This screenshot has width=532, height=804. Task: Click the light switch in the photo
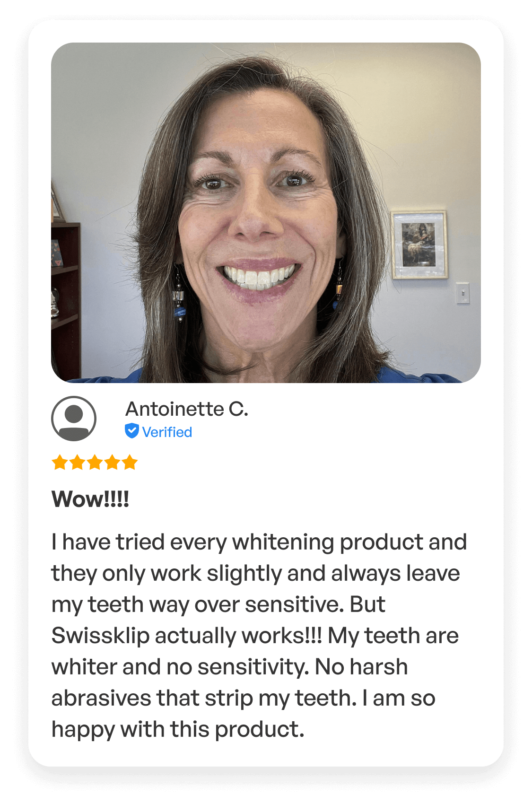coord(462,293)
